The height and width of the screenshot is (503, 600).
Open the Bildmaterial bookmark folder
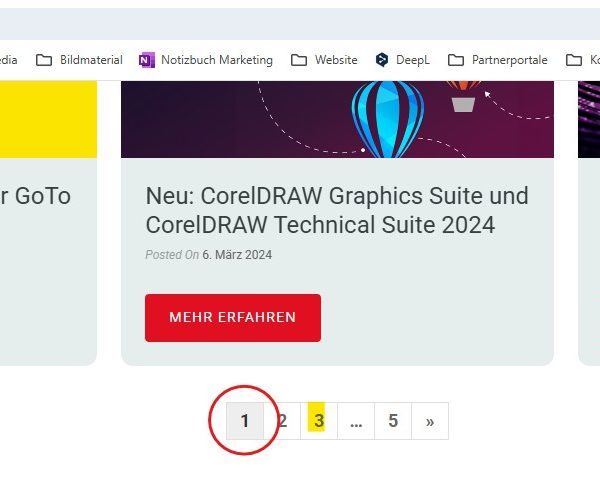pos(79,60)
